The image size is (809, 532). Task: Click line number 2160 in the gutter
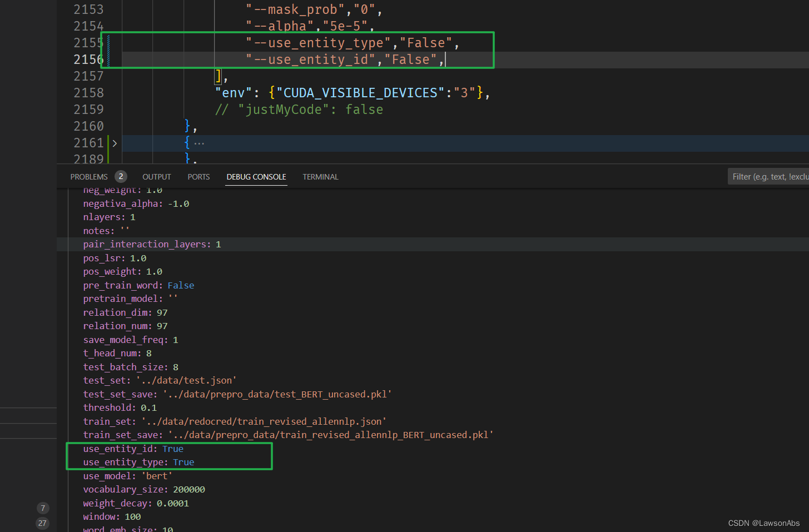[x=88, y=126]
